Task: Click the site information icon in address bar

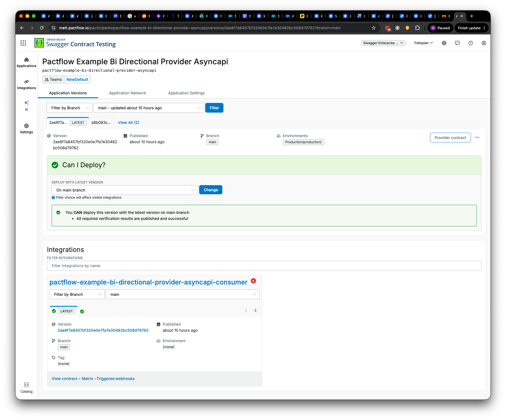Action: click(x=54, y=28)
